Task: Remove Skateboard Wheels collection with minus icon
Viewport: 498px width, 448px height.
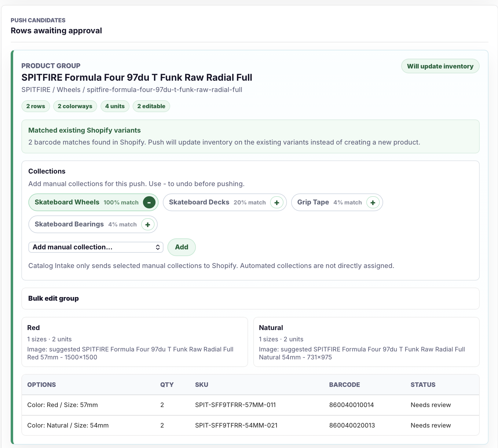Action: pyautogui.click(x=149, y=202)
